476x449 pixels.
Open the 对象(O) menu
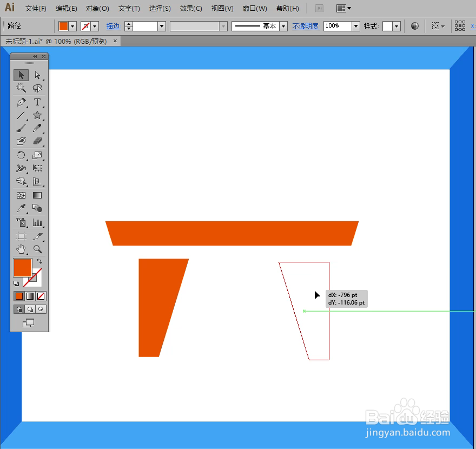click(97, 9)
